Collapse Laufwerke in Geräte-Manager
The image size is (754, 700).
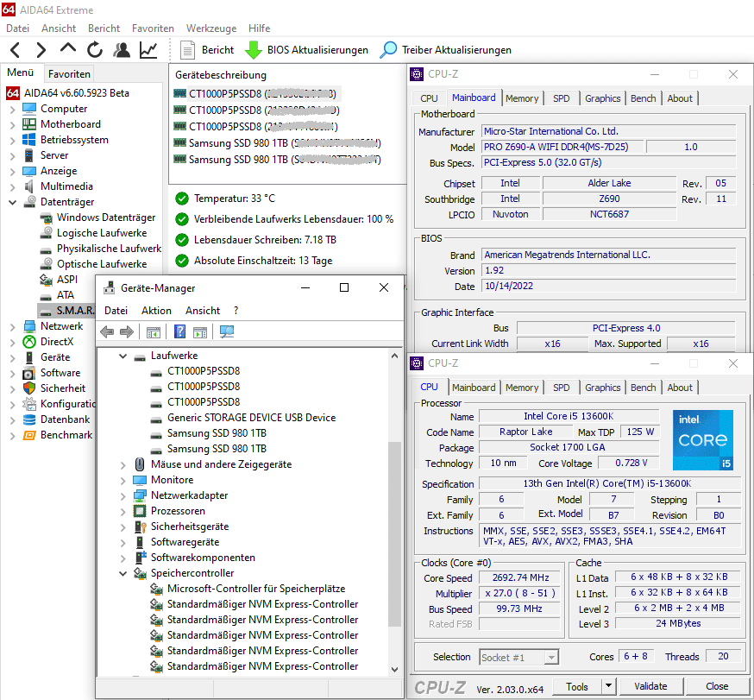[x=123, y=356]
